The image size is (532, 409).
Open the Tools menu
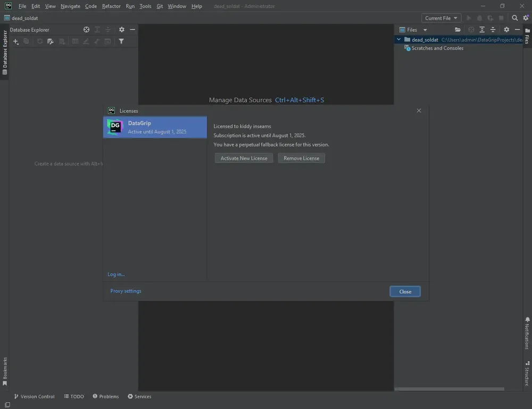[145, 6]
